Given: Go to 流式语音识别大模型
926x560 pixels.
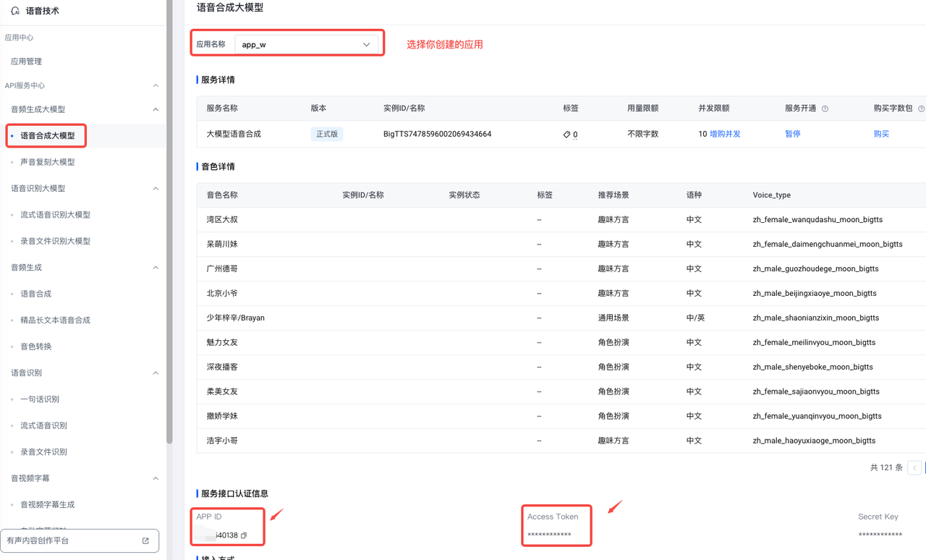Looking at the screenshot, I should (56, 215).
